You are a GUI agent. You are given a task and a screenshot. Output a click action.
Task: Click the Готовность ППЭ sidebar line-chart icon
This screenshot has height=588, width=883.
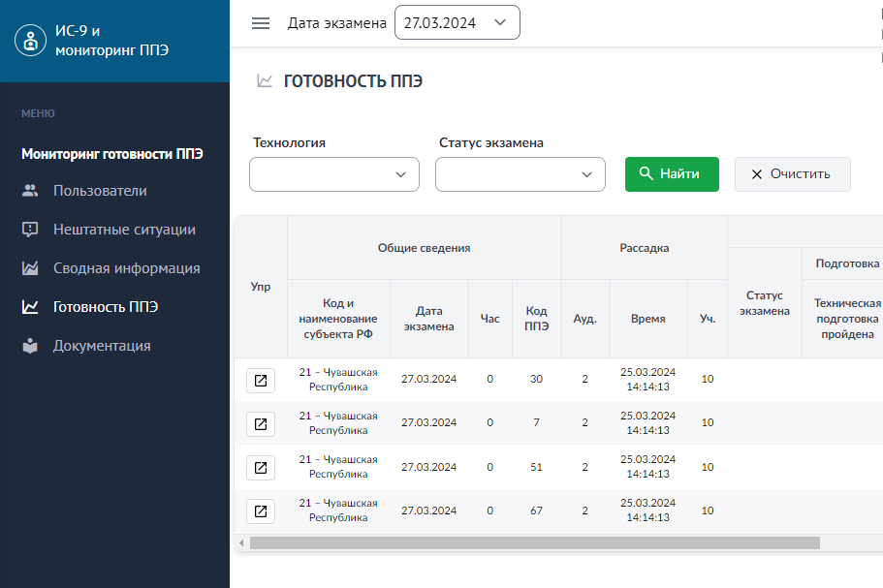click(30, 307)
